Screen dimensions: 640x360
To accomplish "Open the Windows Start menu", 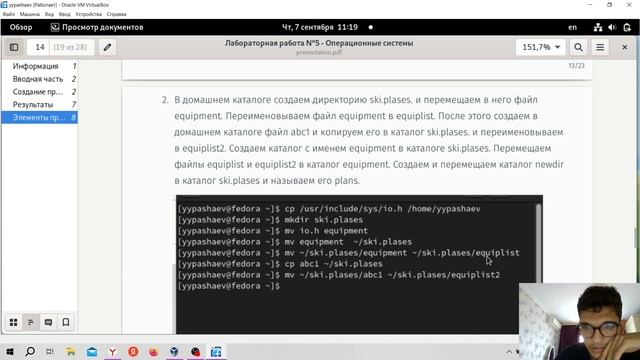I will point(9,351).
